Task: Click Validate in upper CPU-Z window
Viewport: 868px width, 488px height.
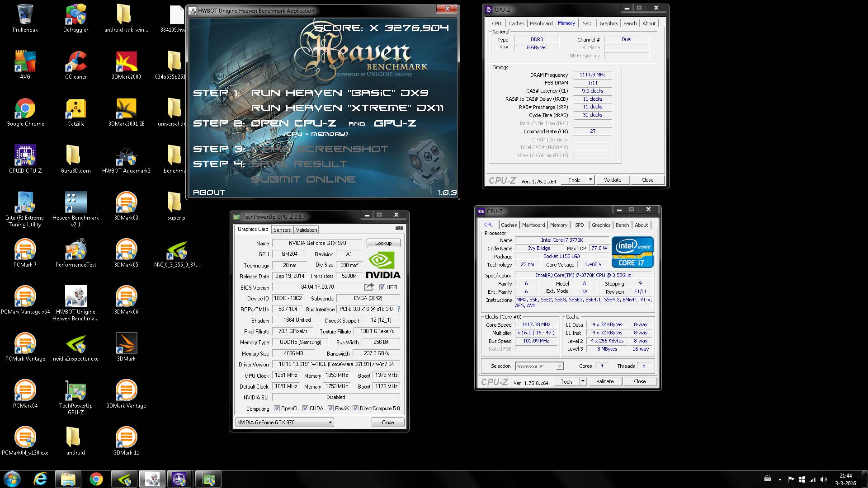Action: click(x=613, y=180)
